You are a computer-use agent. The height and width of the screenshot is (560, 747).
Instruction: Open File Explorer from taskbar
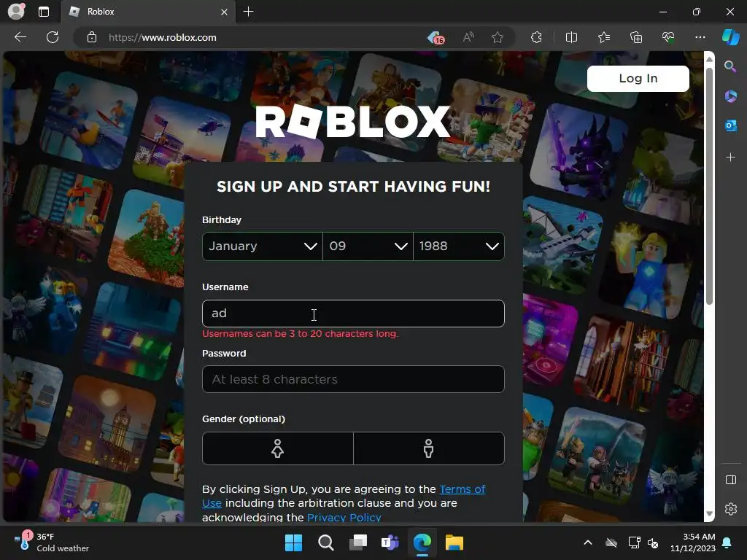click(x=454, y=542)
